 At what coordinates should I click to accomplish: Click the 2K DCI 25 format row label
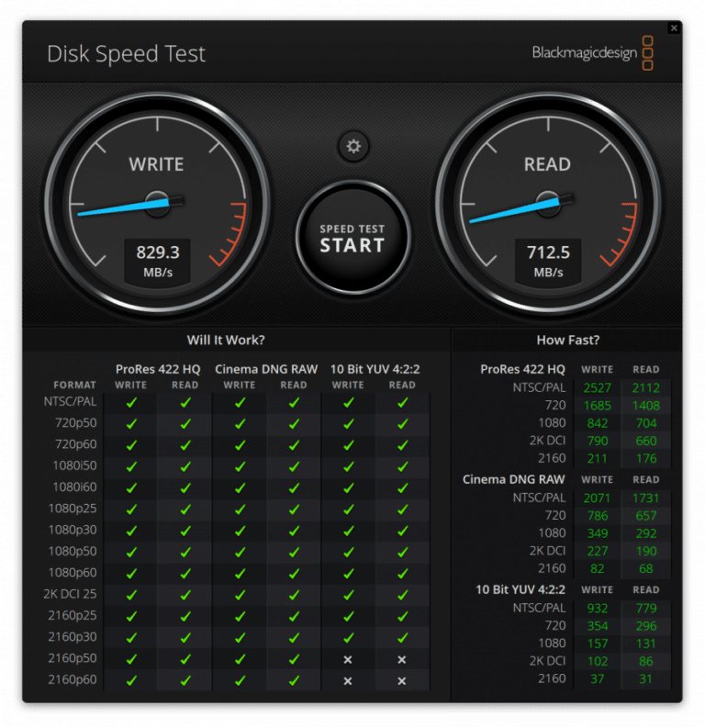pos(70,594)
